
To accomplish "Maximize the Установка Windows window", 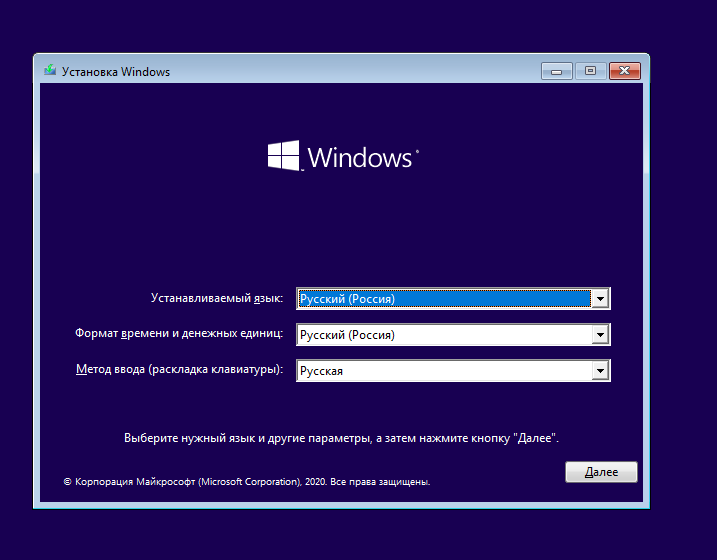I will click(x=590, y=71).
